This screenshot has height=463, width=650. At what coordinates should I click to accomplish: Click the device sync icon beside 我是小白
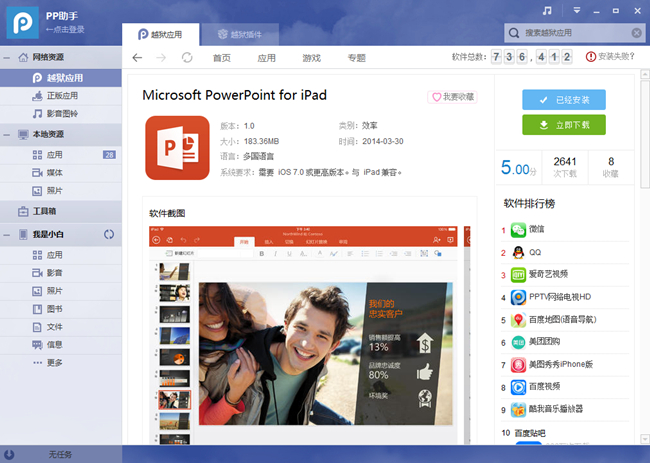pos(109,235)
